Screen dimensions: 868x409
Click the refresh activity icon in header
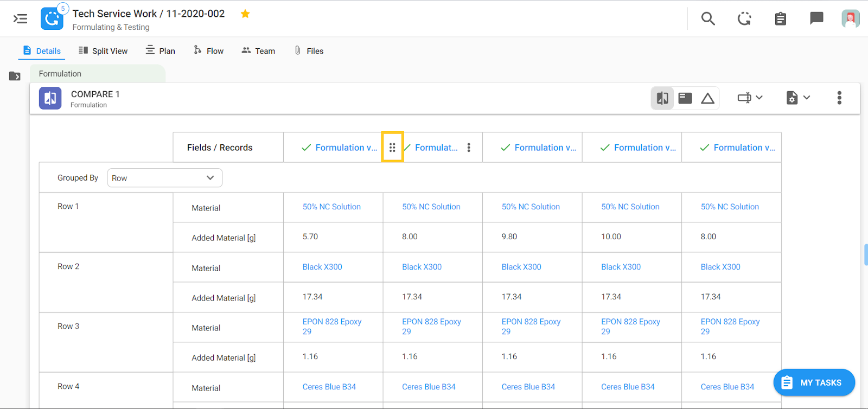click(x=744, y=18)
